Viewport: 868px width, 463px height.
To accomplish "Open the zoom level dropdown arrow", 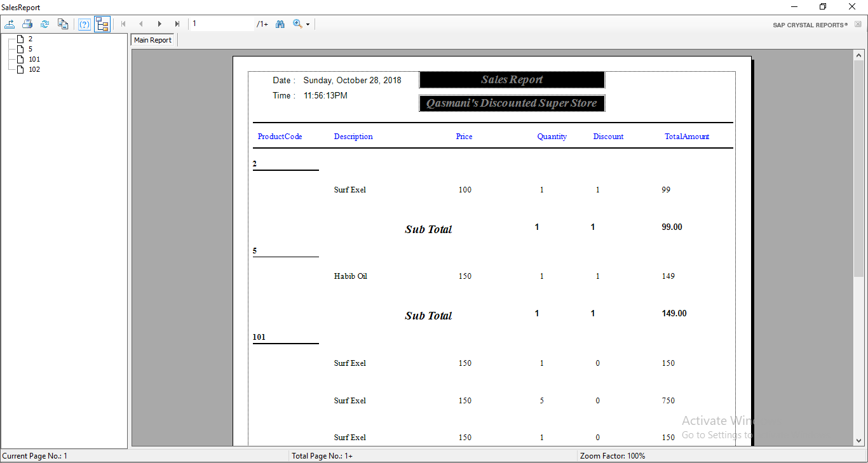I will [x=308, y=25].
